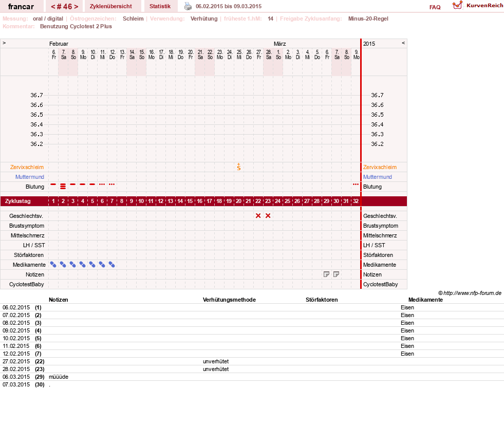Screen dimensions: 504x443
Task: Open the KurvenReich logo link
Action: point(477,5)
